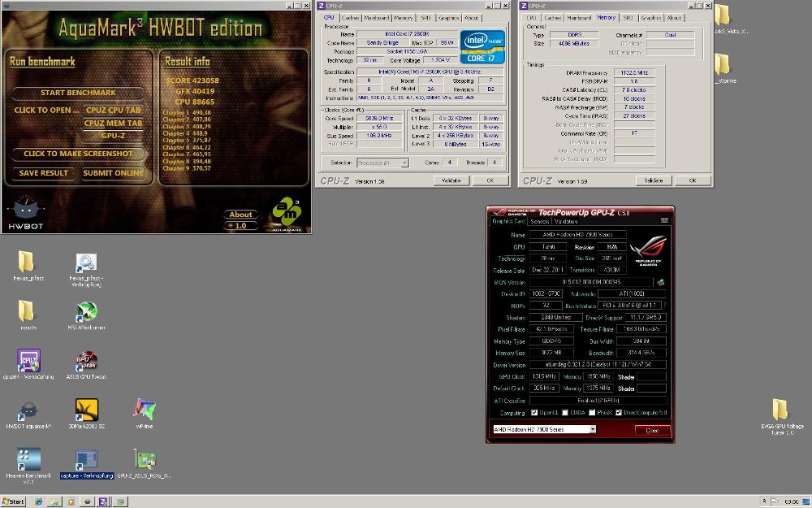Click GPU-Z button in AquaMark
Image resolution: width=812 pixels, height=508 pixels.
point(113,135)
